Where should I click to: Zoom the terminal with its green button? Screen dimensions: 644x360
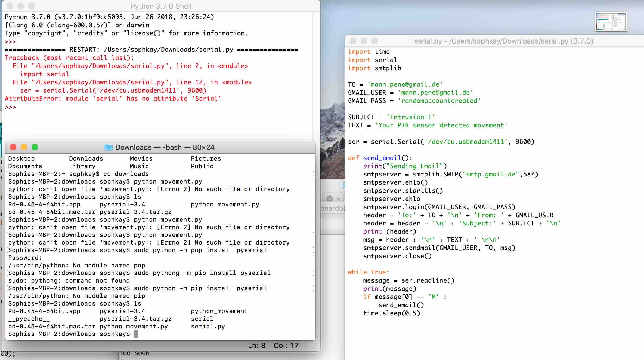pos(35,147)
